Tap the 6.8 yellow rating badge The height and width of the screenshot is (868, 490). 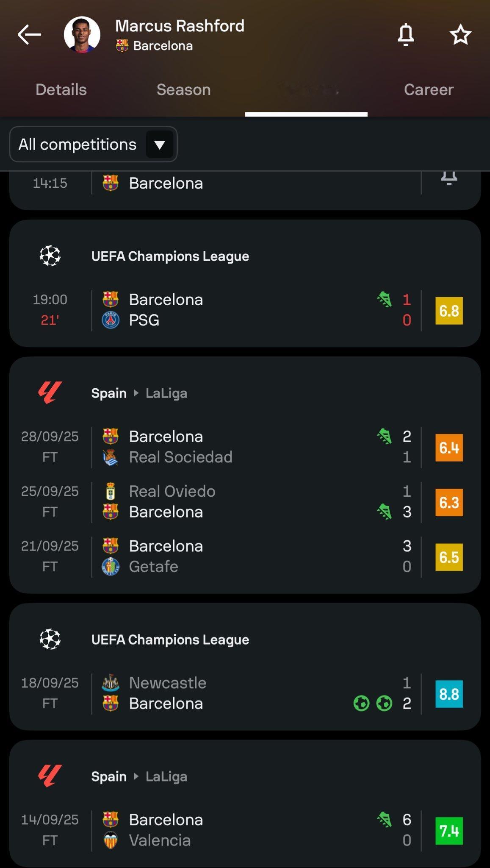[449, 311]
